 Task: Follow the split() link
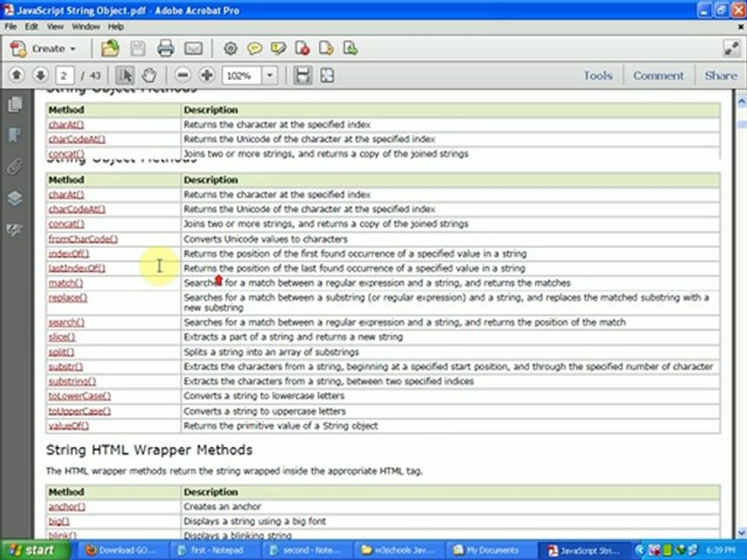[61, 352]
